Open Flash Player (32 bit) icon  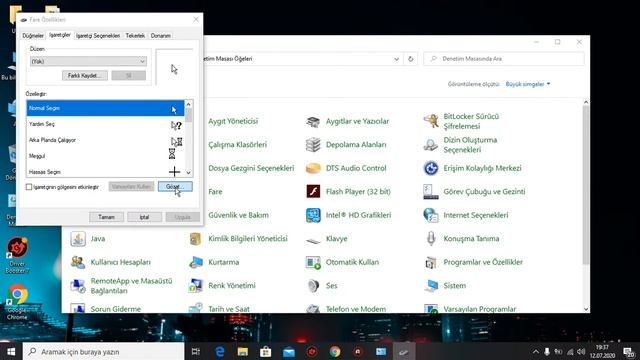[313, 191]
